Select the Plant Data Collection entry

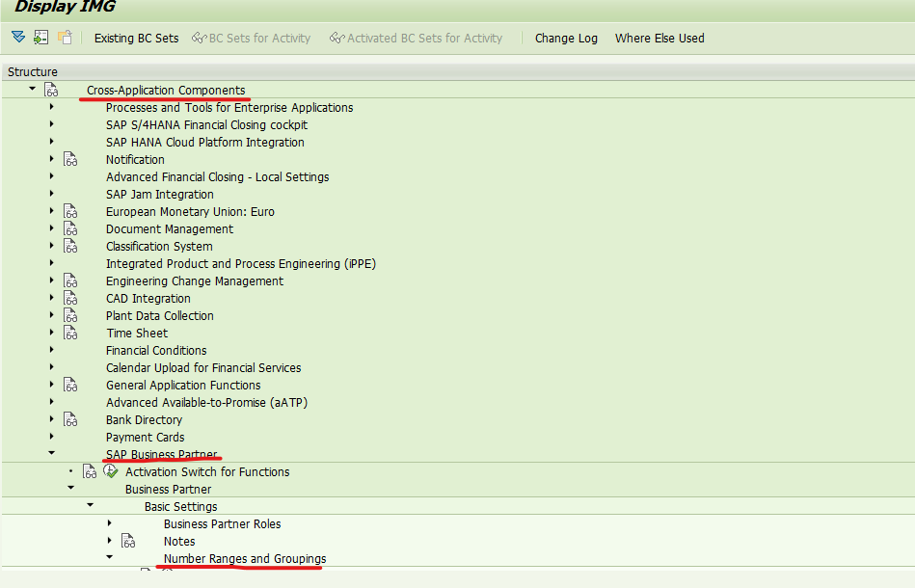point(160,315)
